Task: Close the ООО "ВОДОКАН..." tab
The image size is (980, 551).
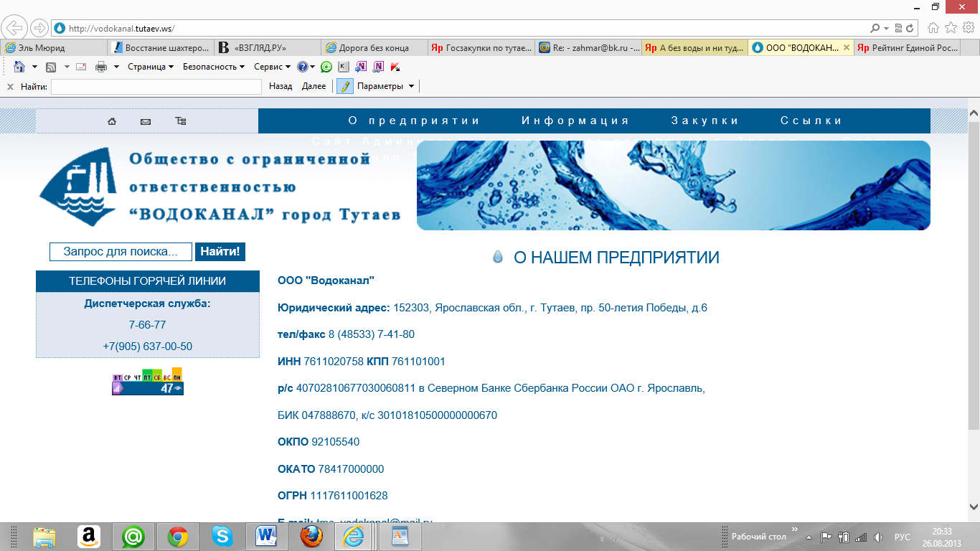Action: click(847, 47)
